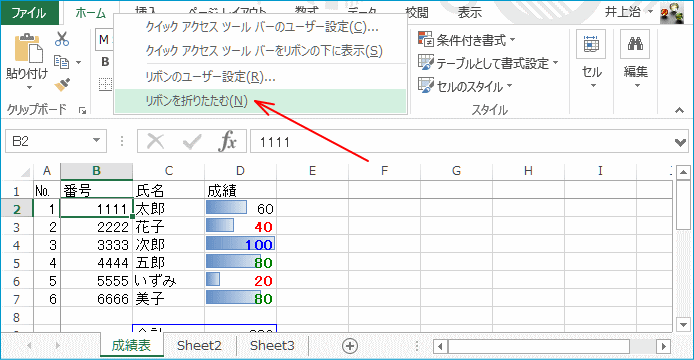Select the Home (ホーム) ribbon tab
Viewport: 694px width, 360px height.
90,13
